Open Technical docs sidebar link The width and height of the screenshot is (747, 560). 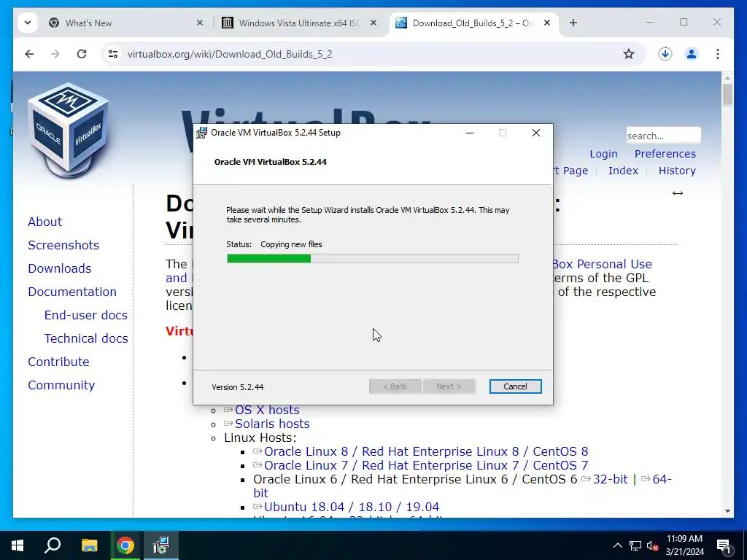coord(86,338)
